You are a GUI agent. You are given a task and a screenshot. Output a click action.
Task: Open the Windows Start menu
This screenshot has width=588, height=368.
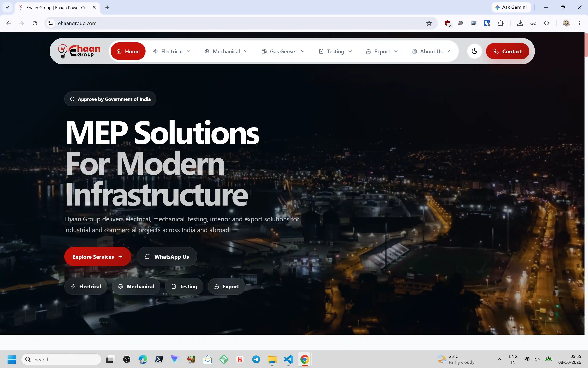click(12, 359)
